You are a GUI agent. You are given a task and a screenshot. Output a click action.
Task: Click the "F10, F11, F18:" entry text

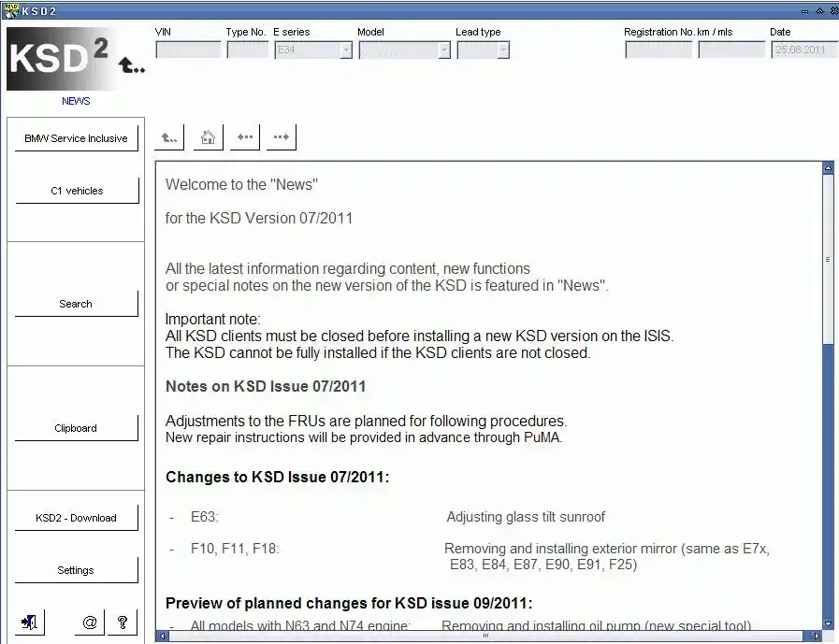click(235, 549)
